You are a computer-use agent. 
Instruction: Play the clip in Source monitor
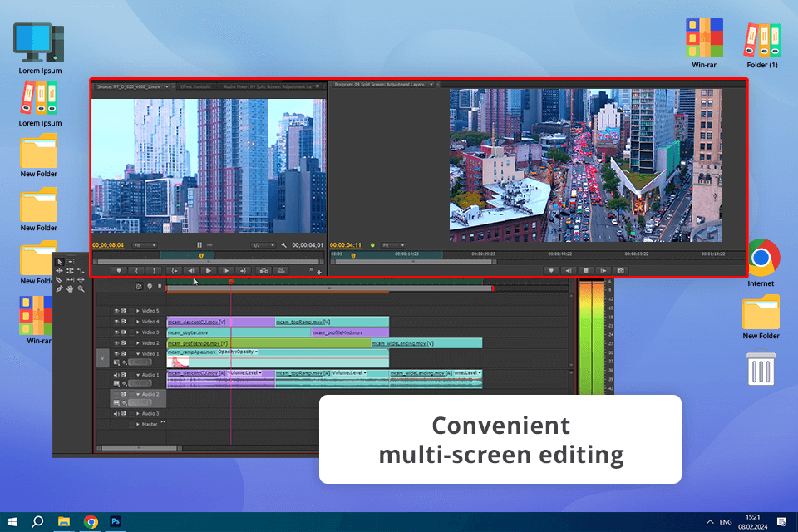tap(209, 271)
